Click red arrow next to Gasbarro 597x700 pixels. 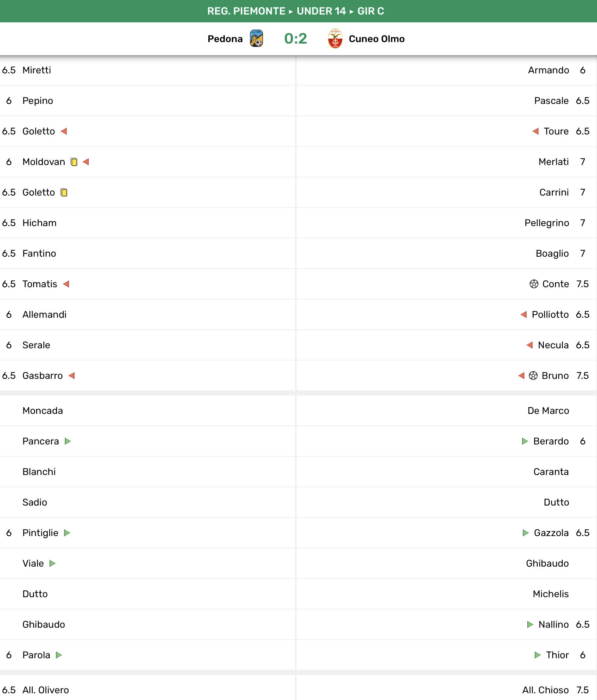(72, 376)
